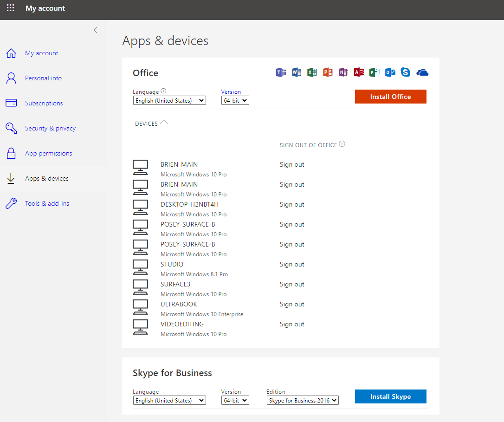
Task: Click the computer icon for SURFACE3
Action: [x=141, y=287]
